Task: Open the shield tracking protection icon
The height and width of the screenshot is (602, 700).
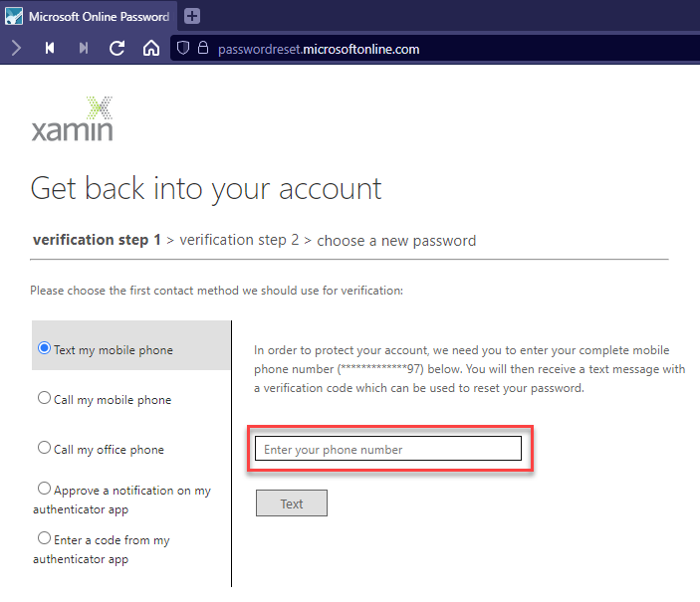Action: (183, 48)
